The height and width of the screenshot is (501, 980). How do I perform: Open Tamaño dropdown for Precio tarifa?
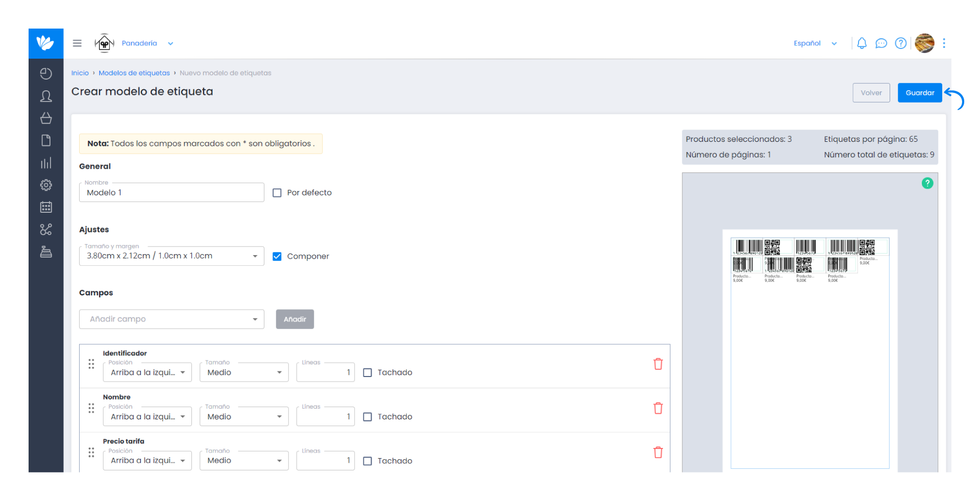pyautogui.click(x=244, y=461)
